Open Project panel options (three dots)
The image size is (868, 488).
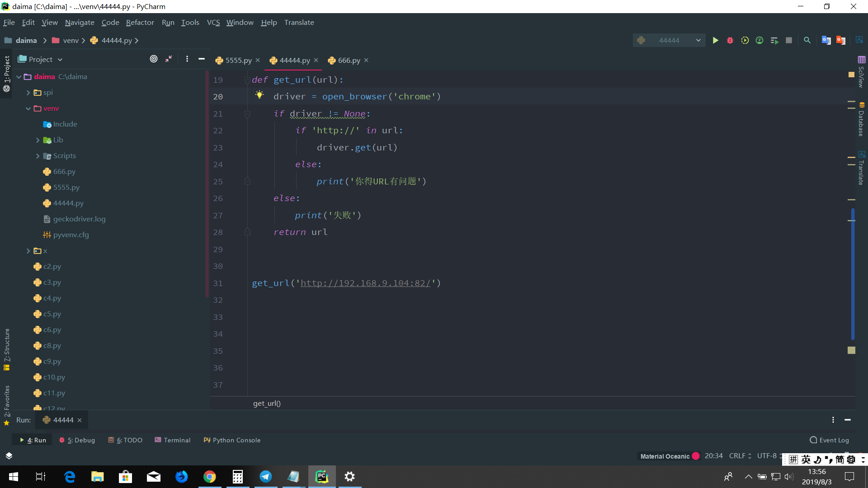(x=187, y=59)
